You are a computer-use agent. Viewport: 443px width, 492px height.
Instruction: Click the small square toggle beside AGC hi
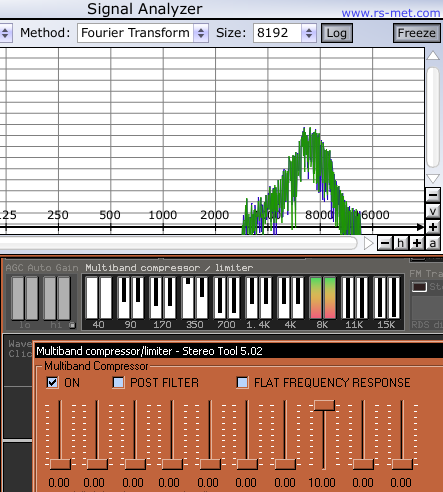pyautogui.click(x=72, y=325)
